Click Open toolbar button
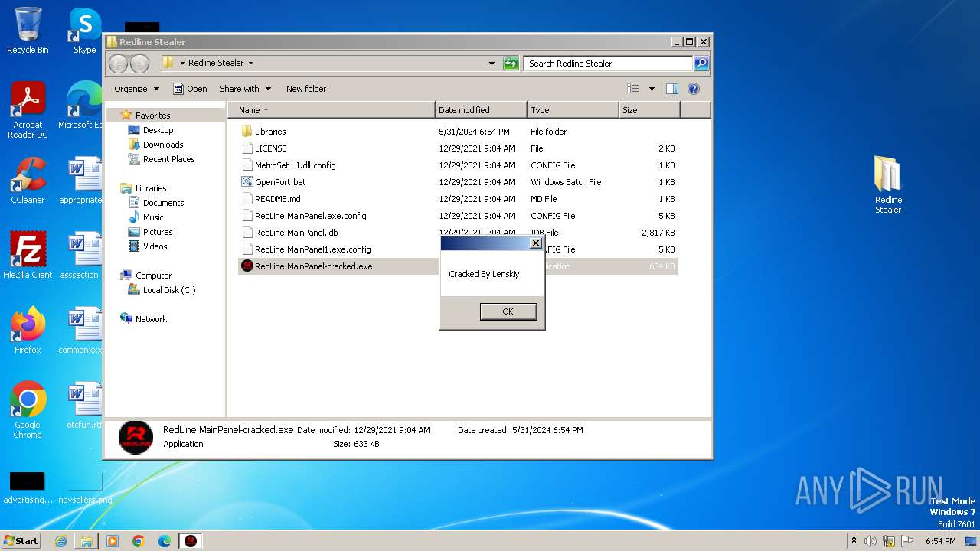 click(190, 89)
